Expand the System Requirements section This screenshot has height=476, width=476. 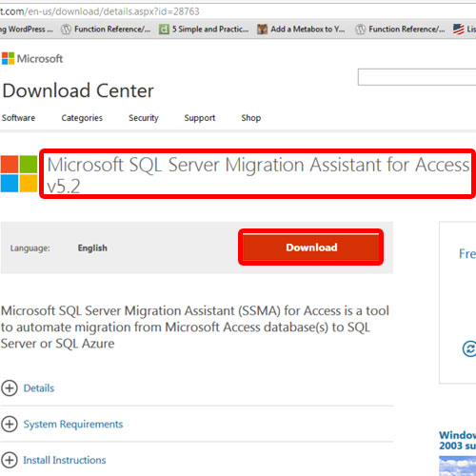point(10,424)
